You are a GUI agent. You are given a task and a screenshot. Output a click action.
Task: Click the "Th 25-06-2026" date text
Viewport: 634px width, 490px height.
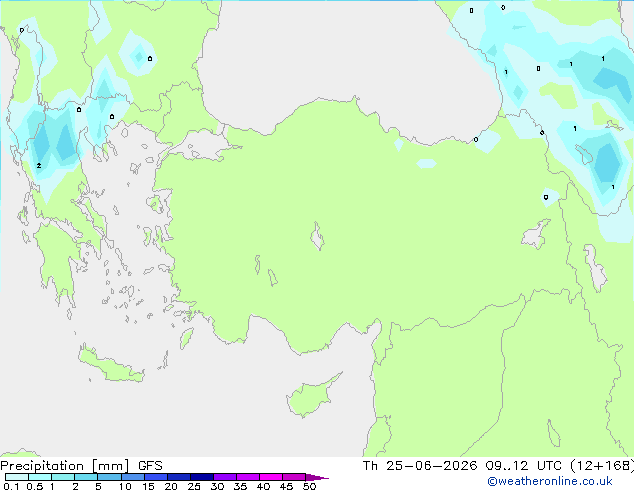[420, 466]
